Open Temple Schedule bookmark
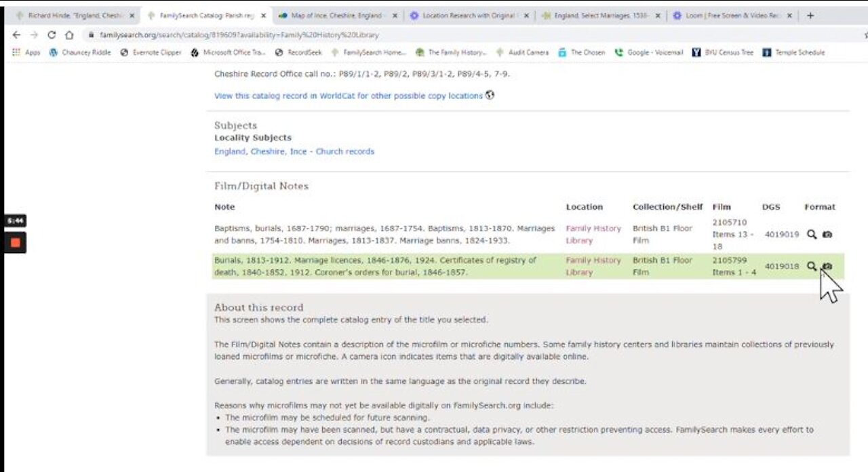This screenshot has height=472, width=868. (x=794, y=52)
